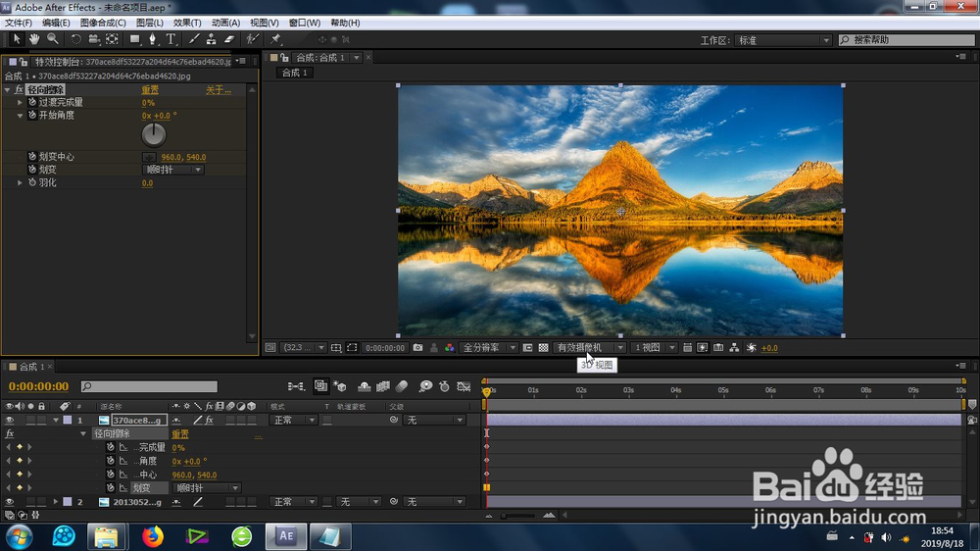
Task: Toggle Frame Blending switch in timeline header
Action: click(x=383, y=386)
